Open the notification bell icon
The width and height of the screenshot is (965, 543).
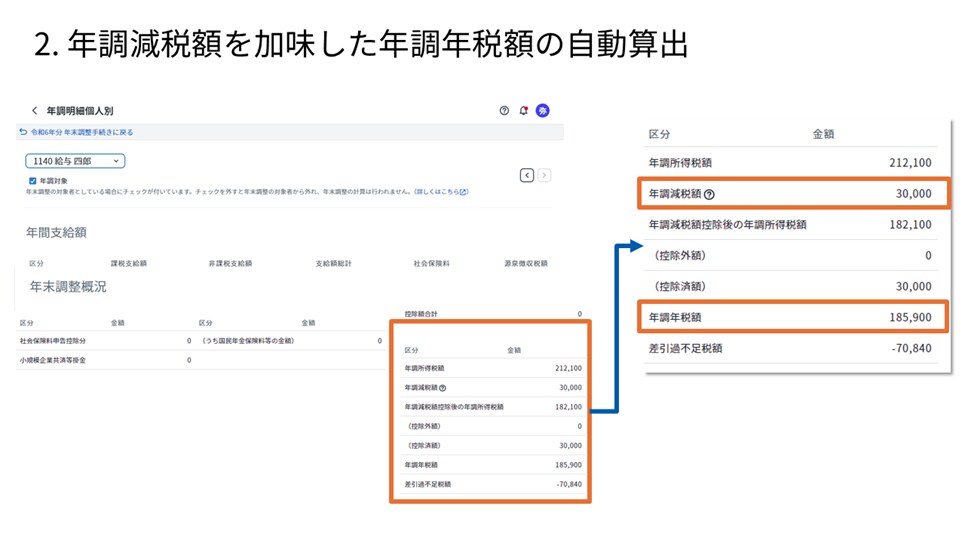tap(523, 111)
